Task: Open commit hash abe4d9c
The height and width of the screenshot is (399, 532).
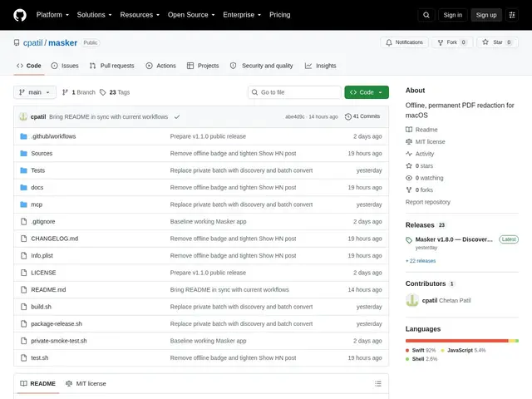Action: [295, 116]
